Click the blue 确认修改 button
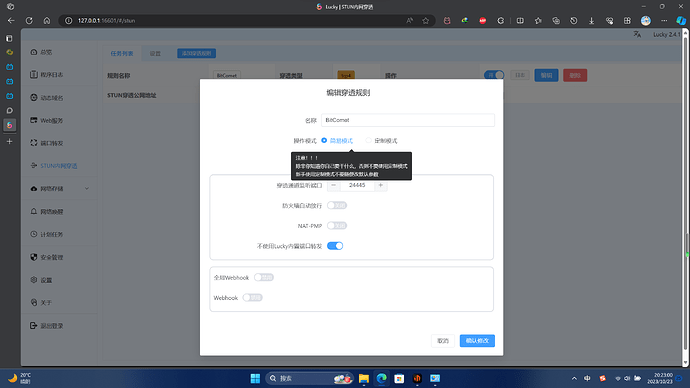 tap(477, 340)
